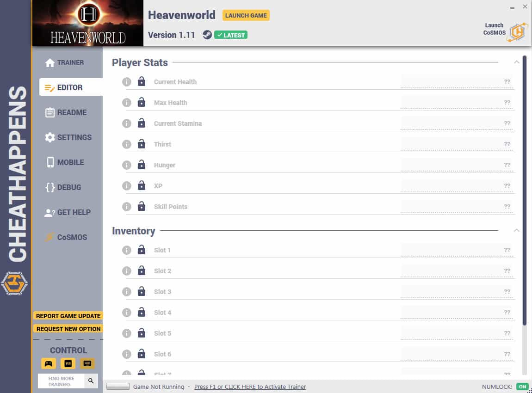532x393 pixels.
Task: Toggle the lock for Current Health
Action: 142,81
